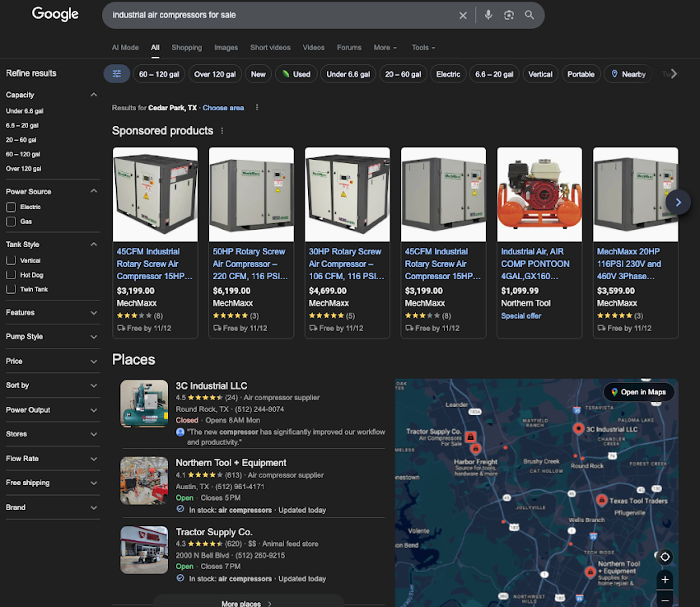Collapse the Capacity filter section
700x607 pixels.
93,95
